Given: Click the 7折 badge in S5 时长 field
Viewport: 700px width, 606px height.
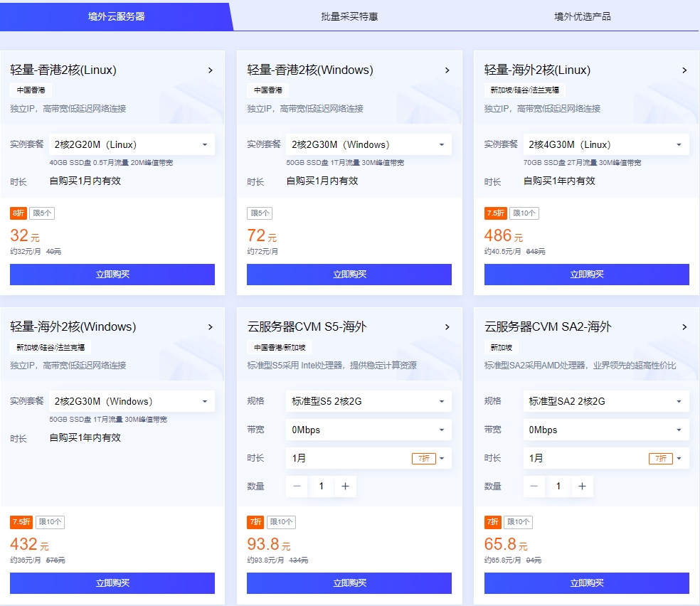Looking at the screenshot, I should (425, 458).
